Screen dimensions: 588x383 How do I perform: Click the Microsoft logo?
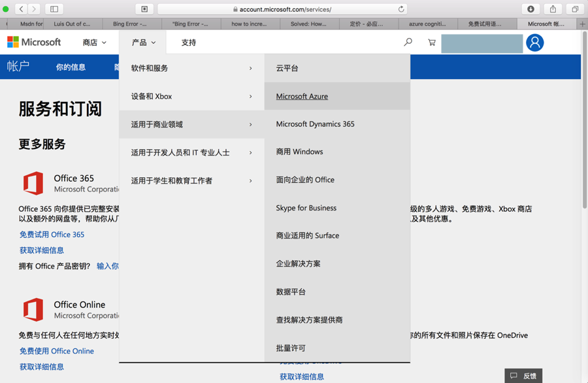tap(34, 42)
